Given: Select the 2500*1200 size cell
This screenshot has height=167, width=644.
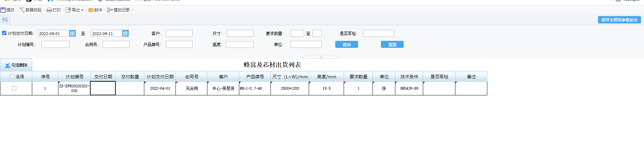Looking at the screenshot, I should click(290, 88).
